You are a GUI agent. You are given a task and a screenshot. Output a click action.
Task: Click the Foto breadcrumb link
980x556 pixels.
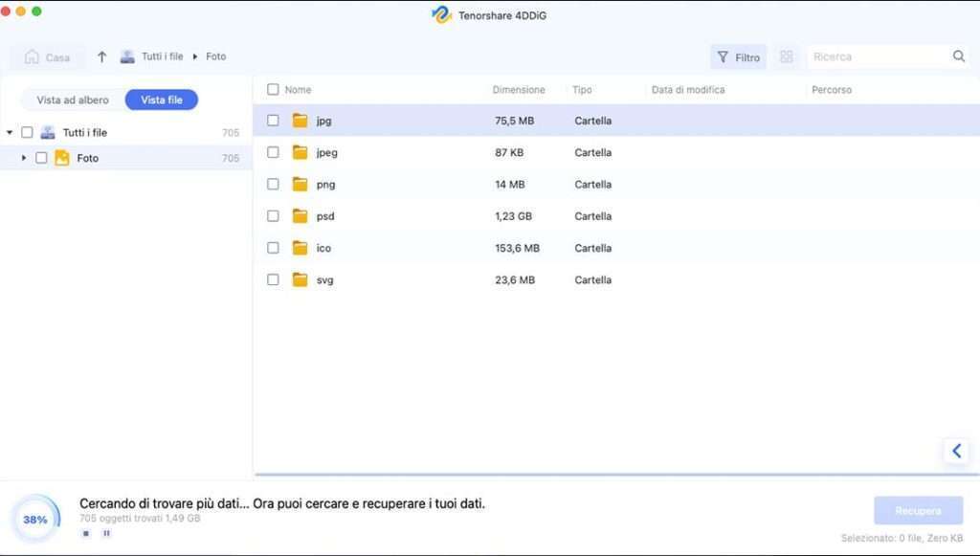point(215,56)
